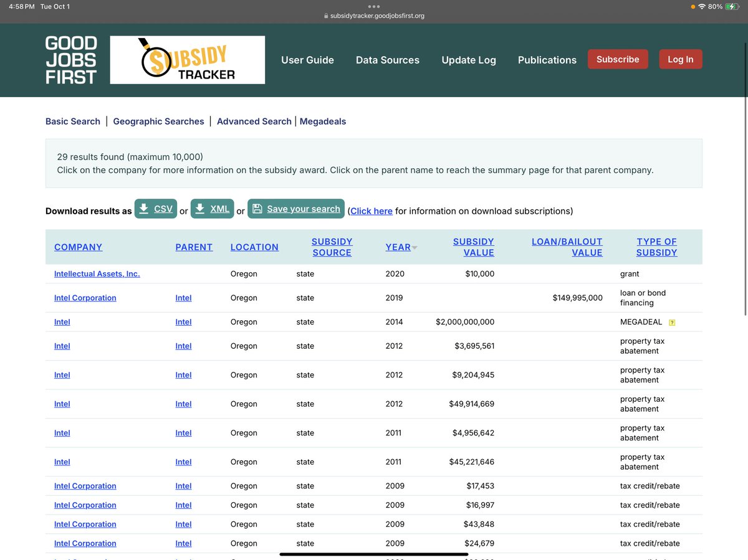Viewport: 748px width, 560px height.
Task: Sort by the COMPANY column header
Action: (x=78, y=247)
